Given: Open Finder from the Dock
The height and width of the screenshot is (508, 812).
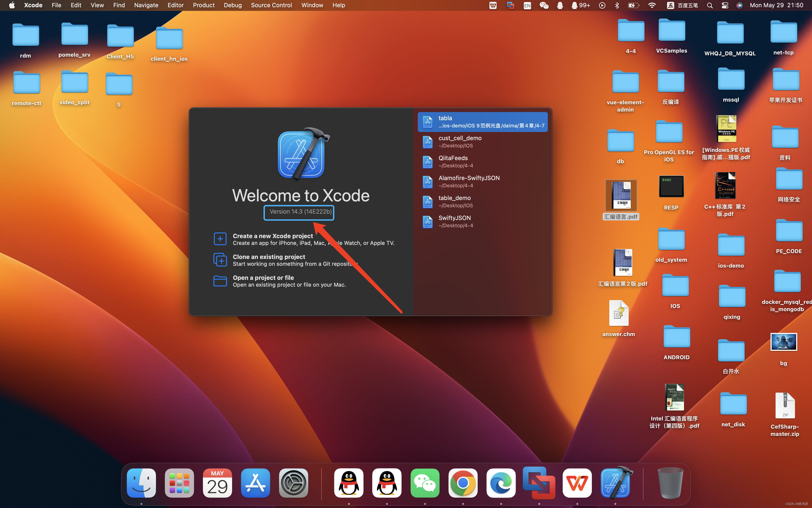Looking at the screenshot, I should [x=141, y=483].
